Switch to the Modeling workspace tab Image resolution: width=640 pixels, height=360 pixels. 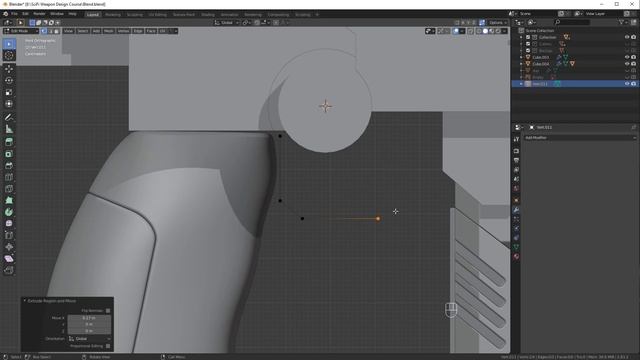tap(113, 15)
